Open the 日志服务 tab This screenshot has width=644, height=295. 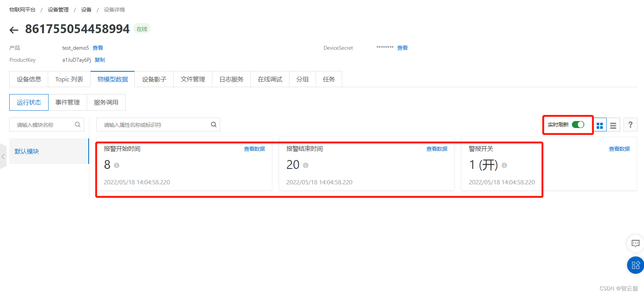click(231, 79)
